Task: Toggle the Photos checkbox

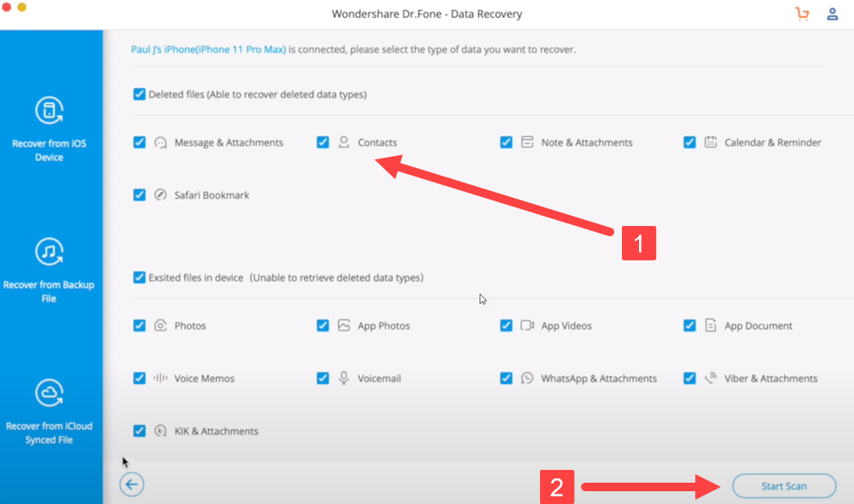Action: pos(139,326)
